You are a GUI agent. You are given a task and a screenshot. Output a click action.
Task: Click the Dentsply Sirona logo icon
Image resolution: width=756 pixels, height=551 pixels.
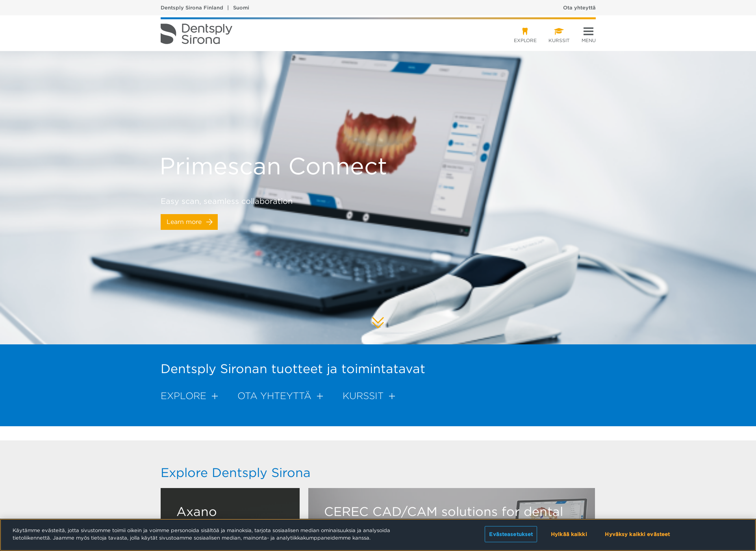click(x=167, y=34)
